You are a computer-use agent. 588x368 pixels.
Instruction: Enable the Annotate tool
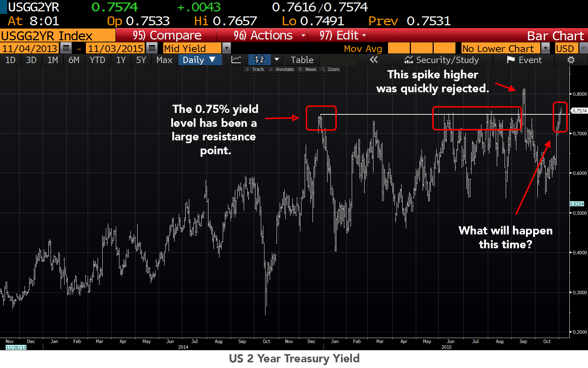282,69
